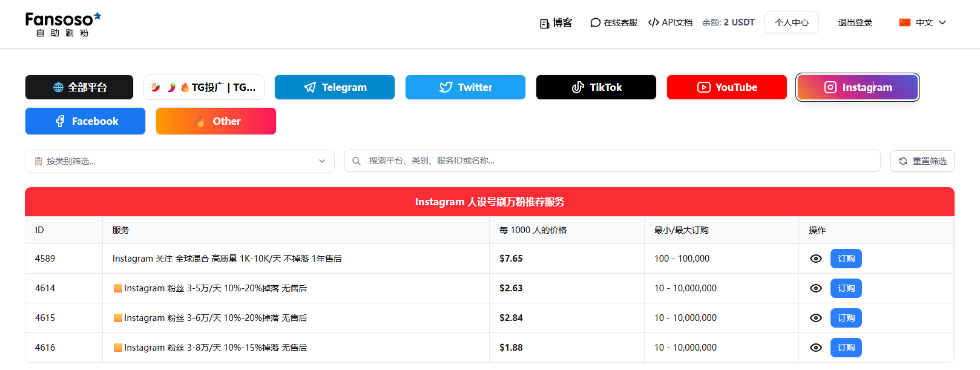Select the TikTok platform tab

click(x=596, y=87)
